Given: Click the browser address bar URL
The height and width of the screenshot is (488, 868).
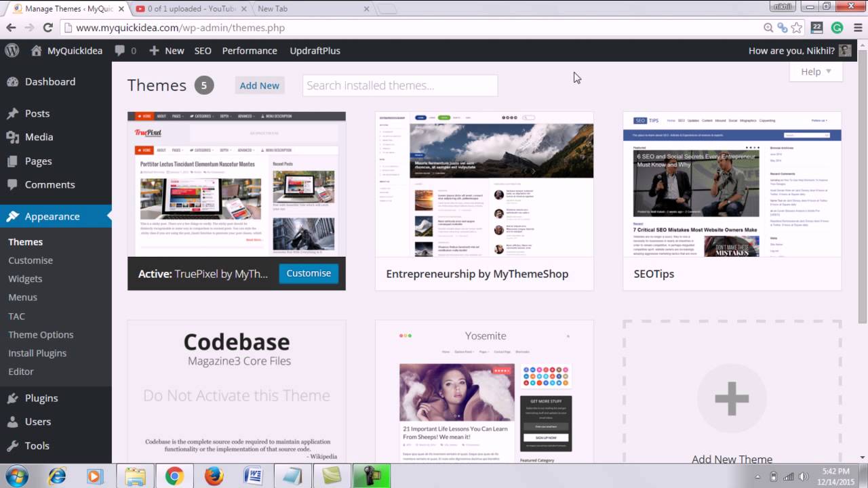Looking at the screenshot, I should pos(180,28).
